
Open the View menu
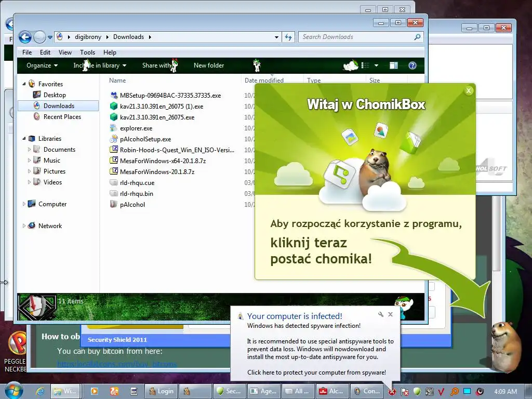pos(65,52)
